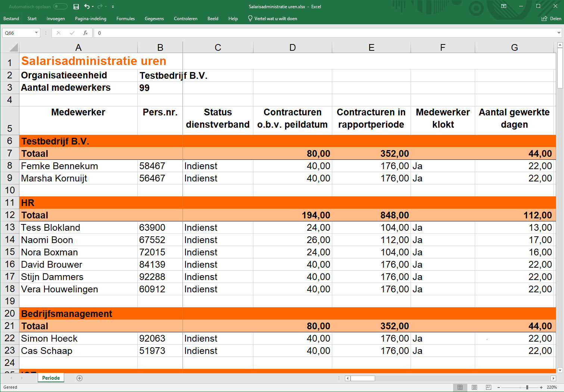Screen dimensions: 564x392
Task: Click the HR total 848,00 cell
Action: click(371, 215)
